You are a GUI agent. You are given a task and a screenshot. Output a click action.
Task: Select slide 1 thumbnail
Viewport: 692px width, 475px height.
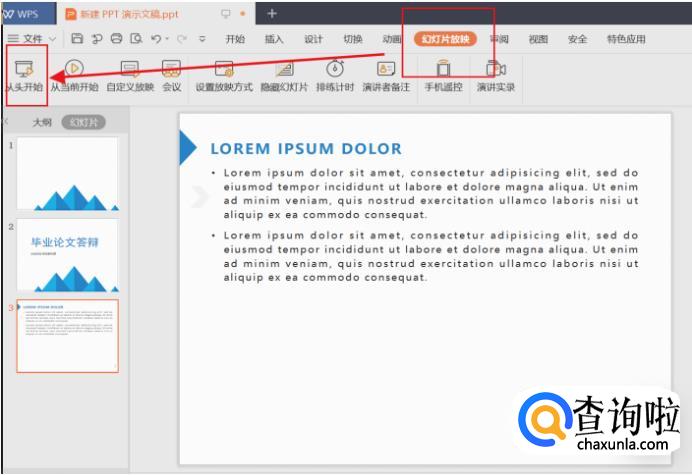coord(68,173)
